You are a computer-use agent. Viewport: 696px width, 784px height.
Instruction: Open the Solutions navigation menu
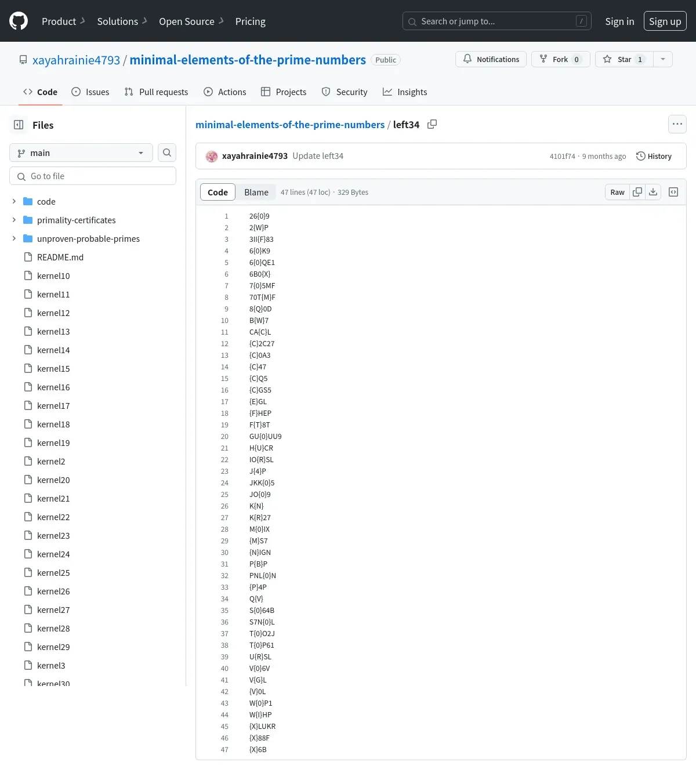[x=122, y=21]
